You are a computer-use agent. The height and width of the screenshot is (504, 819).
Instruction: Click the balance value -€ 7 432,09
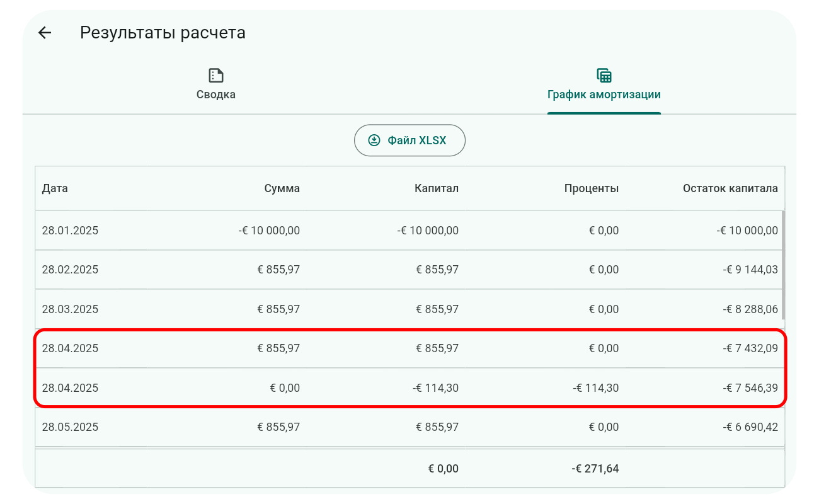point(750,348)
